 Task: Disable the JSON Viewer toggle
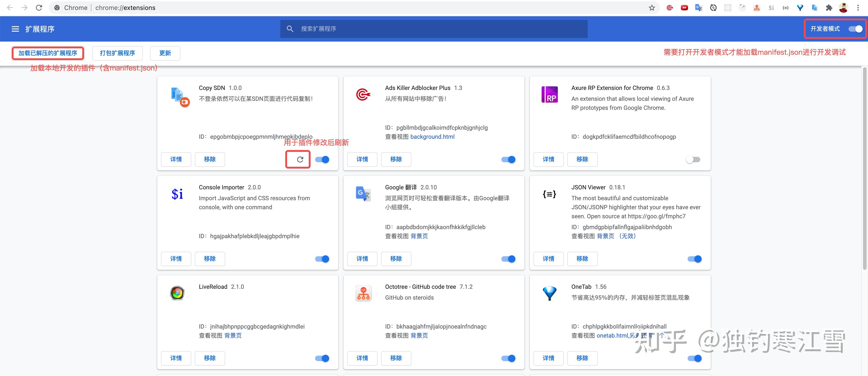coord(694,259)
